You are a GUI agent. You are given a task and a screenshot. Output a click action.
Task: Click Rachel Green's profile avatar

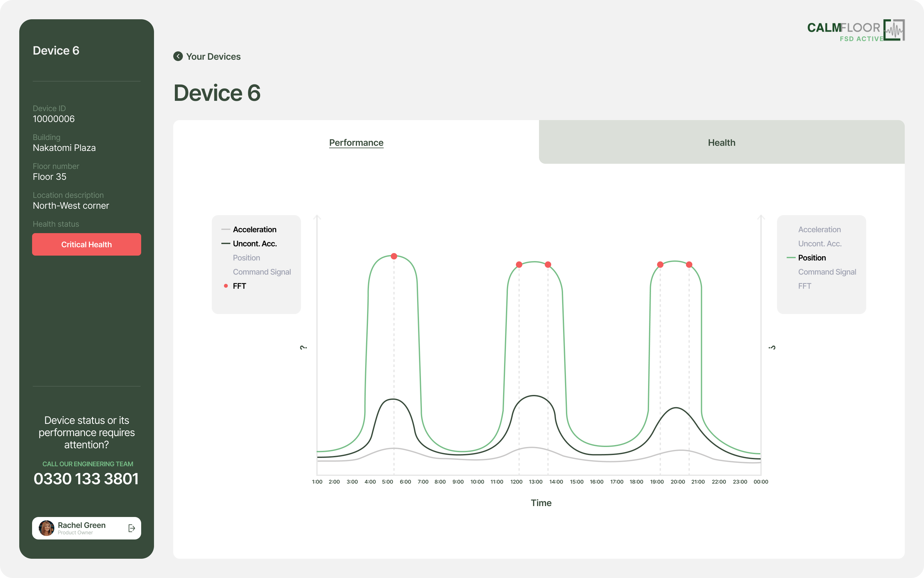47,528
